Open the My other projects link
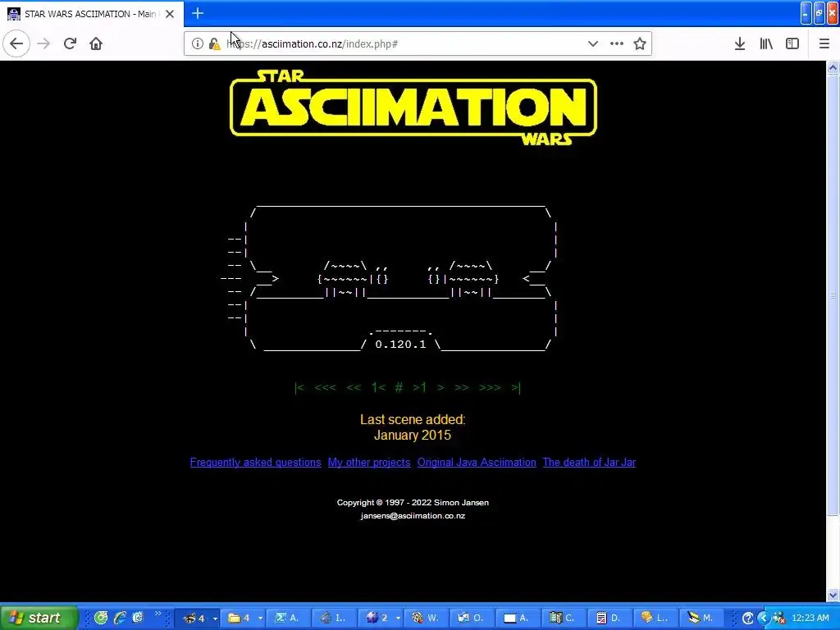The height and width of the screenshot is (630, 840). pyautogui.click(x=369, y=463)
